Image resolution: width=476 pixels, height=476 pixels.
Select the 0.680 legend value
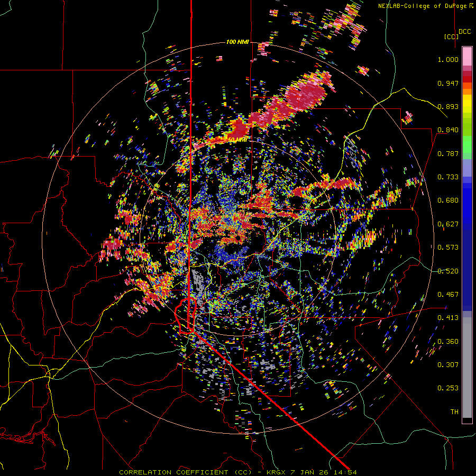pos(448,200)
